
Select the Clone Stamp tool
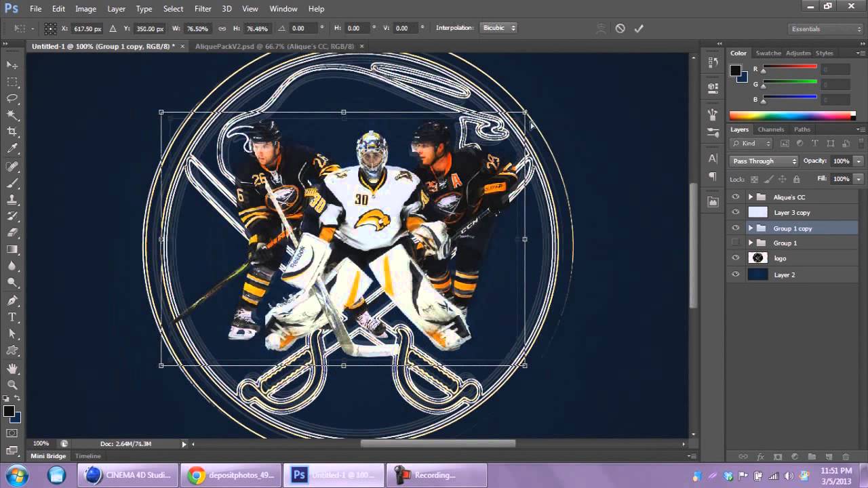coord(12,200)
